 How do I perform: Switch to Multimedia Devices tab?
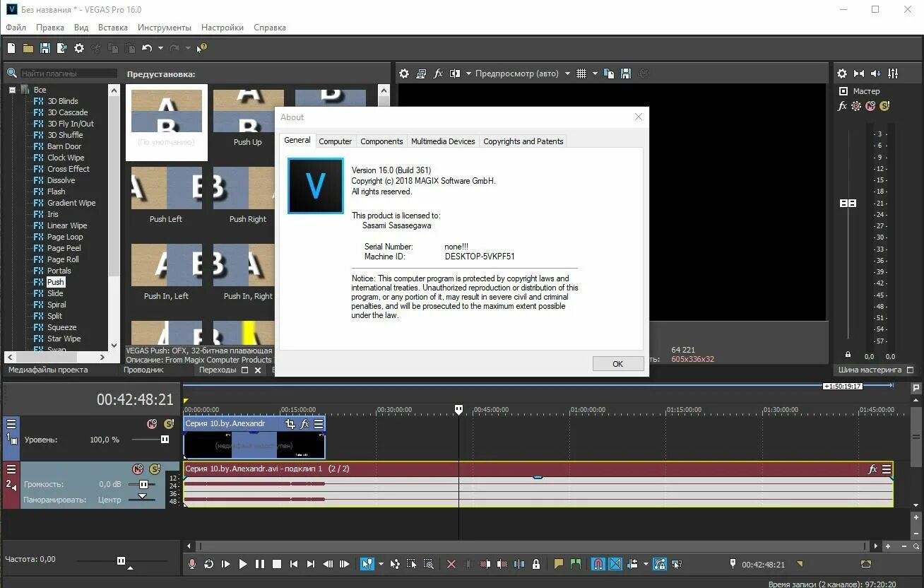tap(443, 141)
